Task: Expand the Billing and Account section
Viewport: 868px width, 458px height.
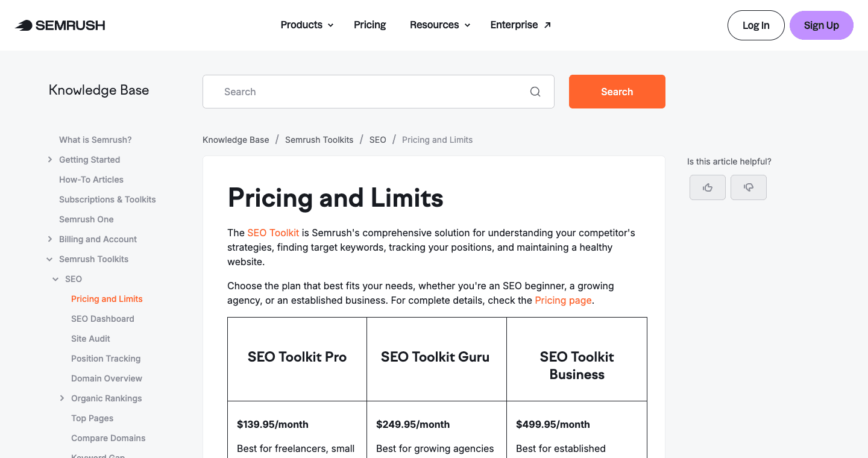Action: [x=50, y=239]
